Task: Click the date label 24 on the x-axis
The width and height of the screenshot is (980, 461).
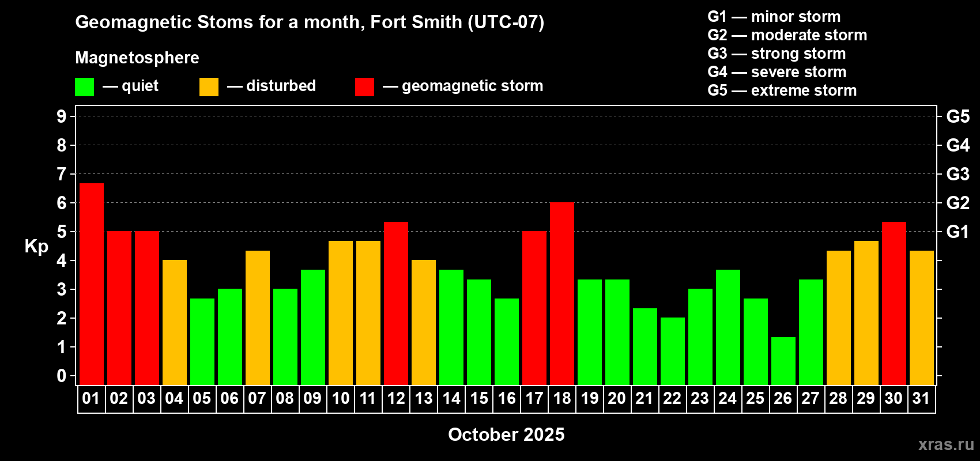Action: [728, 399]
